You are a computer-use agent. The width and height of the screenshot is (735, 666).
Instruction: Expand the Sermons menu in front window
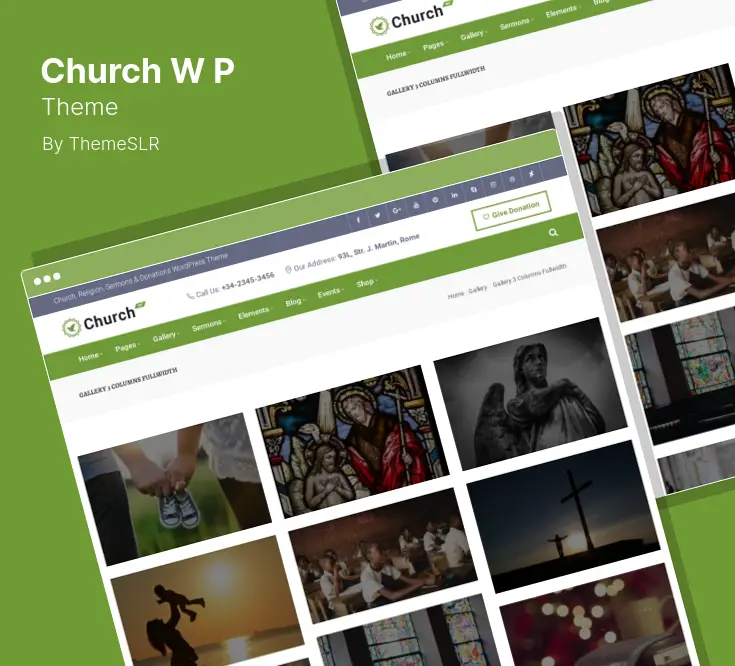pyautogui.click(x=208, y=325)
